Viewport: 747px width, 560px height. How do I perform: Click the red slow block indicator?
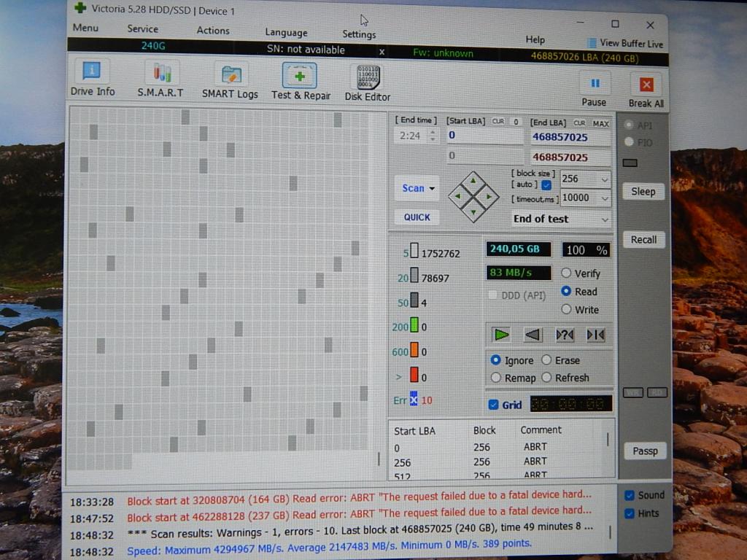[414, 376]
